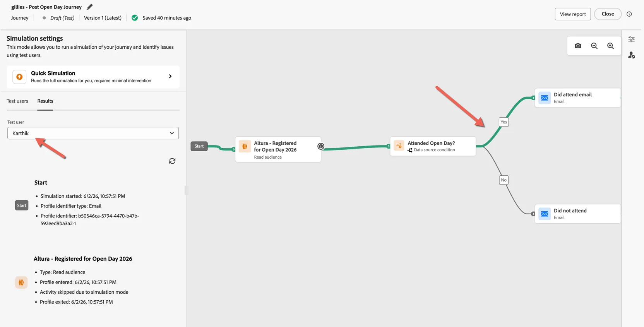Click the Attended Open Day? node title

click(x=431, y=143)
